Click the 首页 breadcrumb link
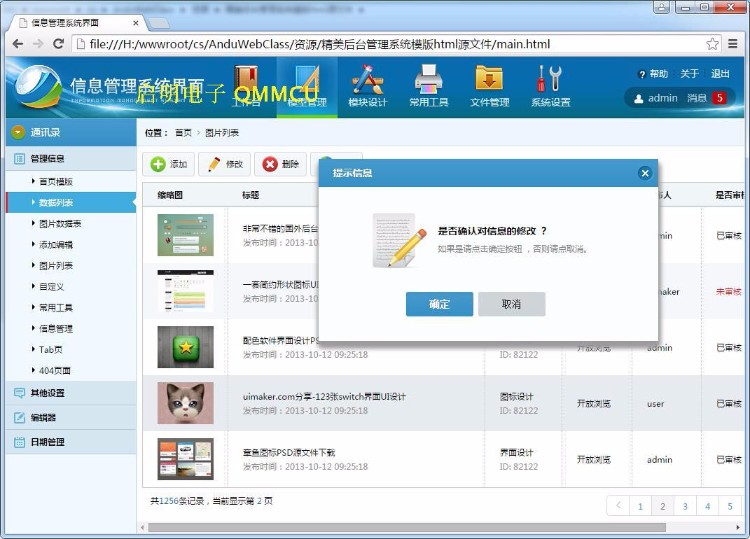The height and width of the screenshot is (539, 750). click(x=183, y=133)
